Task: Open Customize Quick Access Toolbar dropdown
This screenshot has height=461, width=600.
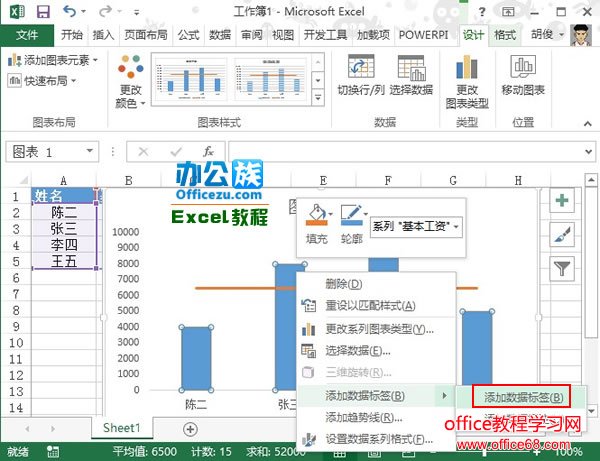Action: (136, 12)
